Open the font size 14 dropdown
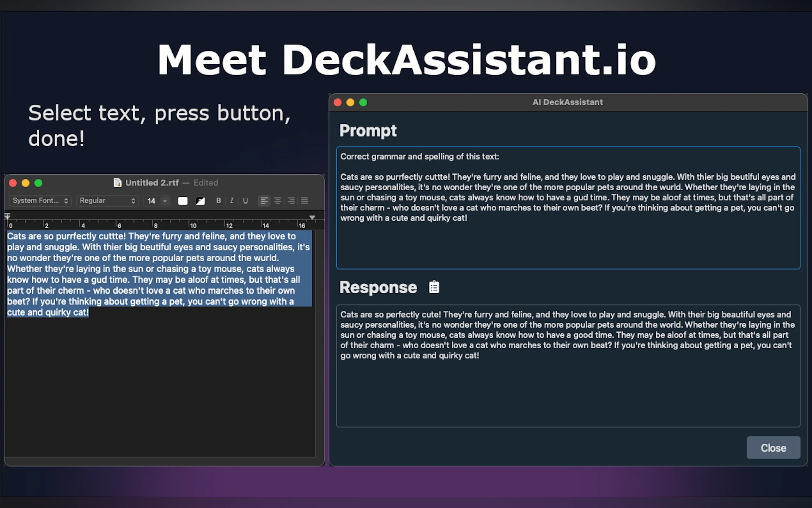Image resolution: width=812 pixels, height=508 pixels. tap(156, 201)
